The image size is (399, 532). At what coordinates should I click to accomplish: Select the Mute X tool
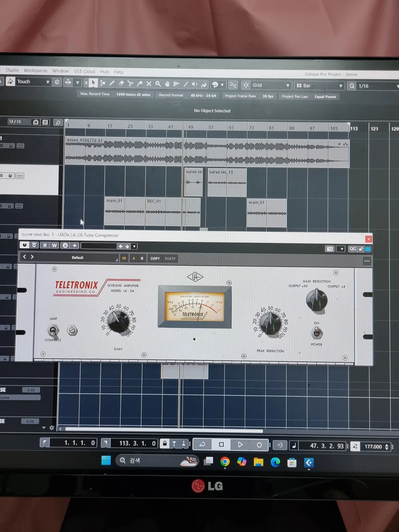pos(149,83)
